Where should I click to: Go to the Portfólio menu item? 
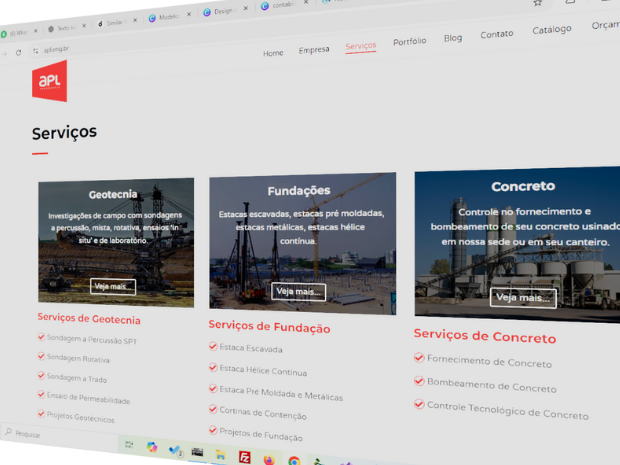pos(409,42)
